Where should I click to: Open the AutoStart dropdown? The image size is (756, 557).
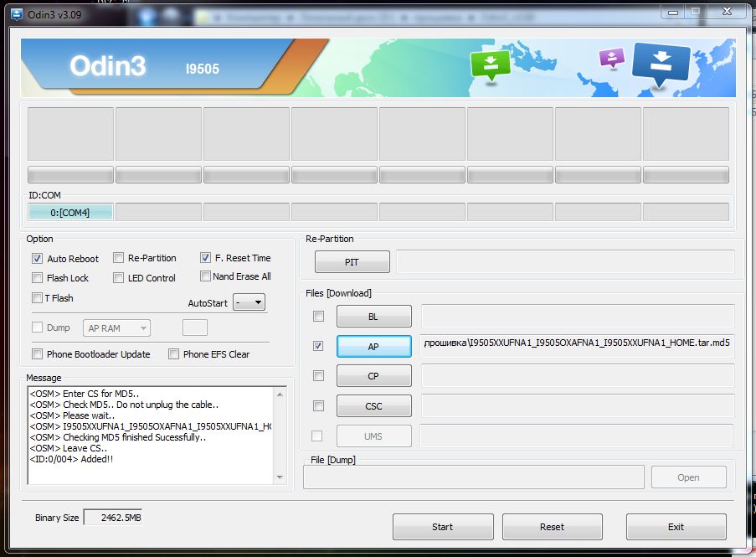[x=249, y=302]
